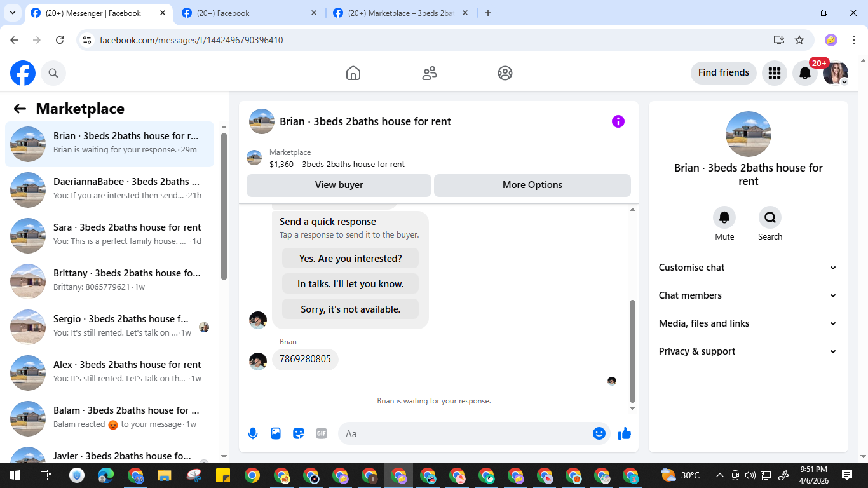
Task: Open the $1,360 – 3beds 2baths listing link
Action: pyautogui.click(x=337, y=164)
